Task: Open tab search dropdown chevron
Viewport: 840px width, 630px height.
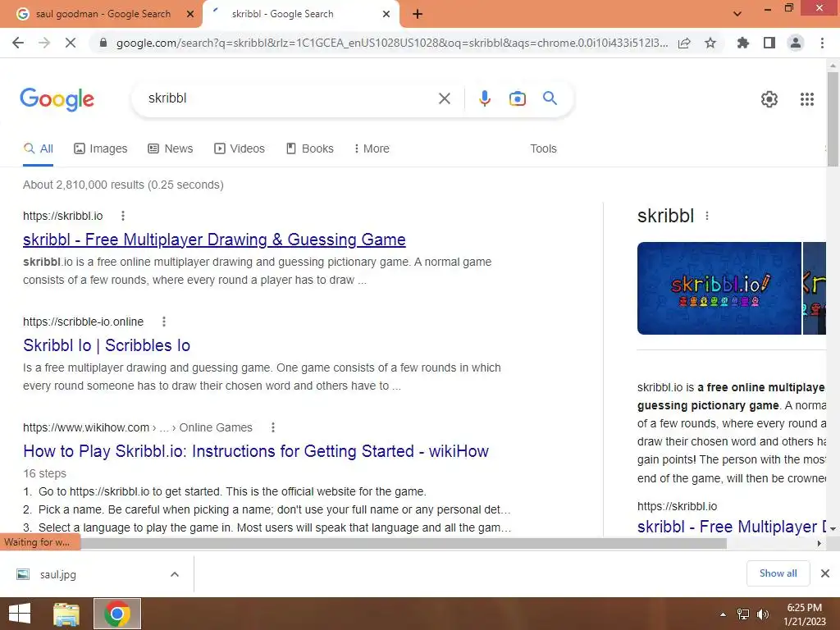Action: (x=737, y=15)
